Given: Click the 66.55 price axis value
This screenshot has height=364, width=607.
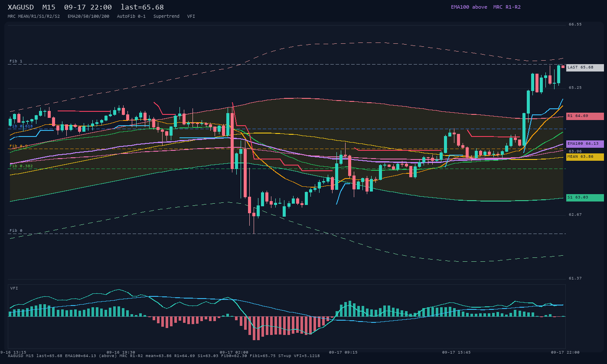Looking at the screenshot, I should click(x=575, y=25).
